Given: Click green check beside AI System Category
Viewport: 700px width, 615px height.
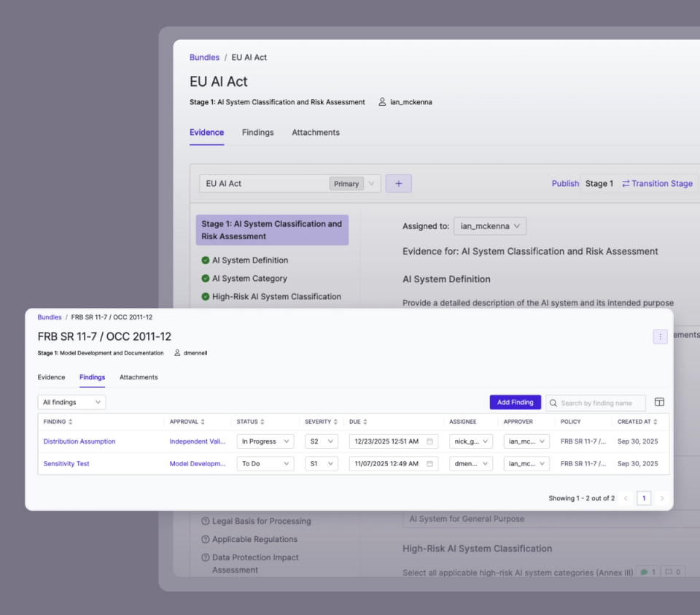Looking at the screenshot, I should [206, 278].
